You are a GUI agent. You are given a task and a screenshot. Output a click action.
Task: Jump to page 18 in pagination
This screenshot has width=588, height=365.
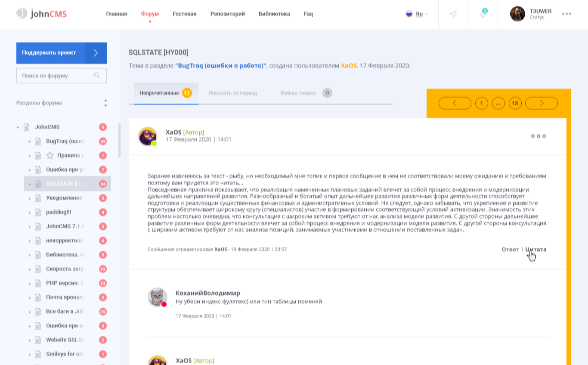[x=515, y=103]
